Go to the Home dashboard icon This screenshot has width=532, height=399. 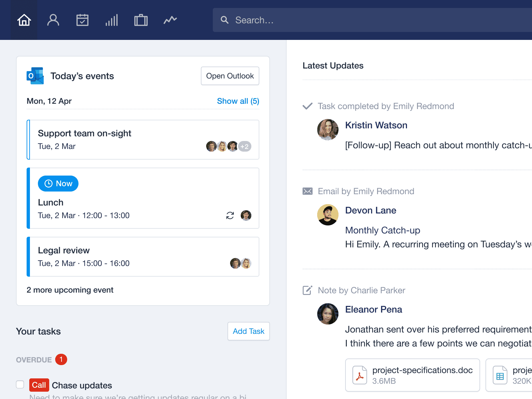24,20
